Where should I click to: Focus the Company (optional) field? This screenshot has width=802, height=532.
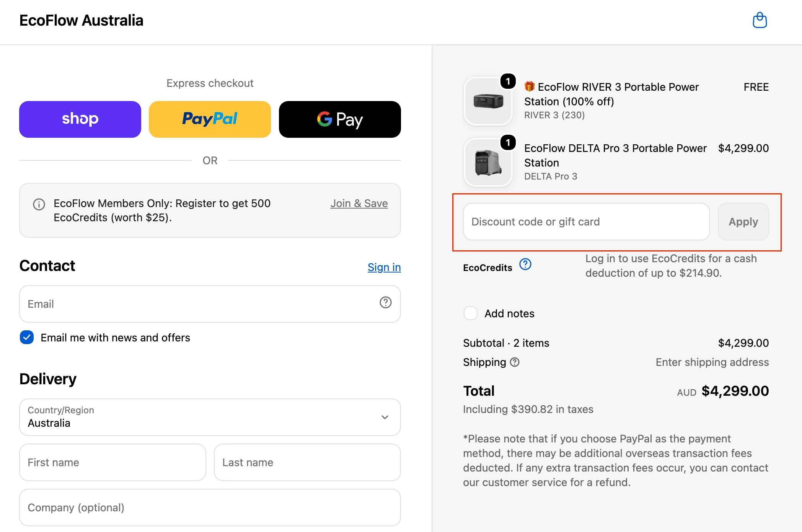(x=210, y=508)
